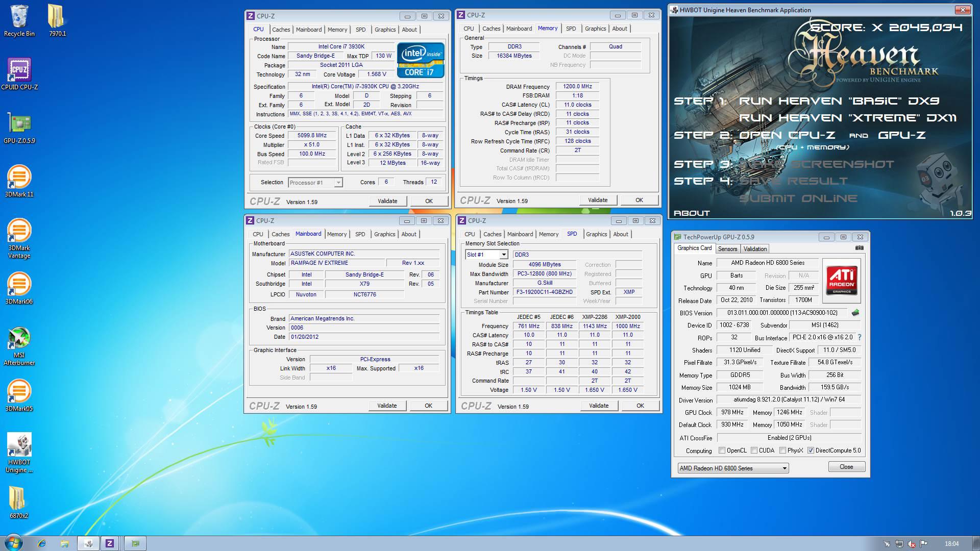Enable the OpenCL checkbox in GPU-Z
The height and width of the screenshot is (551, 980).
(722, 450)
